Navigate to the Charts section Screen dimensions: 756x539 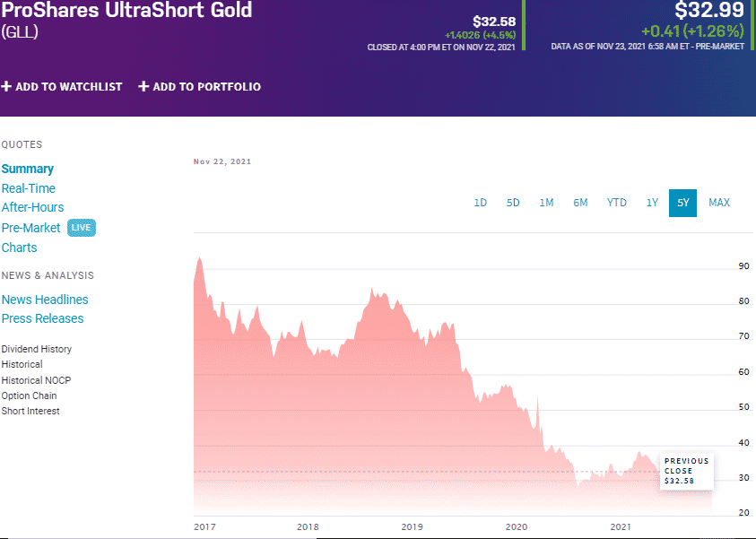coord(19,248)
